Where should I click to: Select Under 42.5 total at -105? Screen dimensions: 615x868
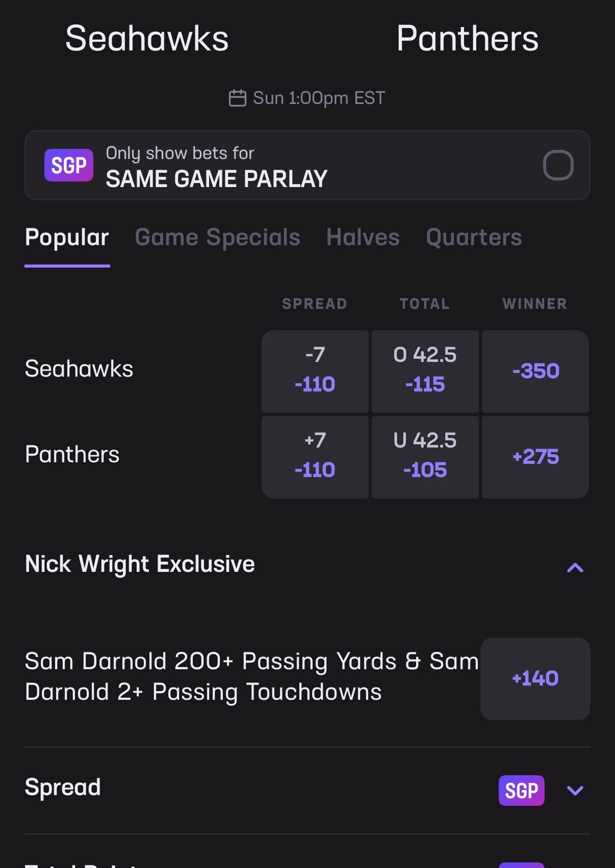pos(425,457)
